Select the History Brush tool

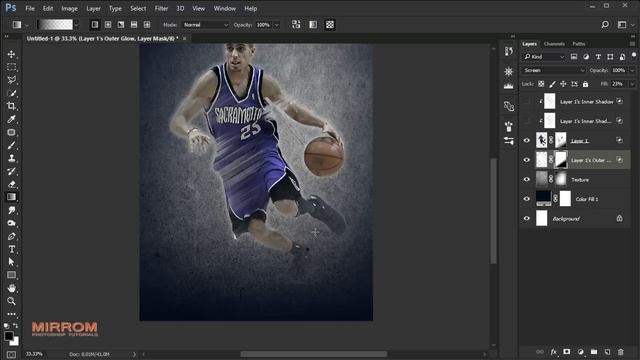[11, 171]
